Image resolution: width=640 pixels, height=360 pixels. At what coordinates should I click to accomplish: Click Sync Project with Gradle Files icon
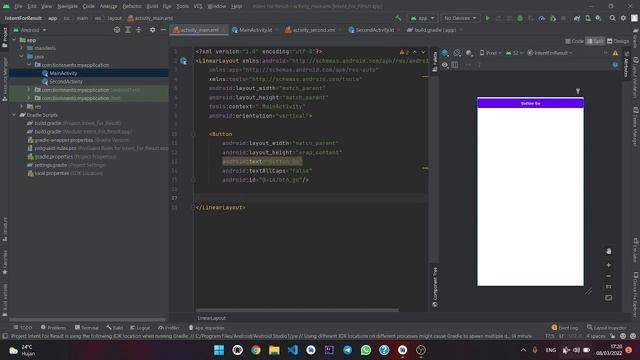tap(577, 18)
